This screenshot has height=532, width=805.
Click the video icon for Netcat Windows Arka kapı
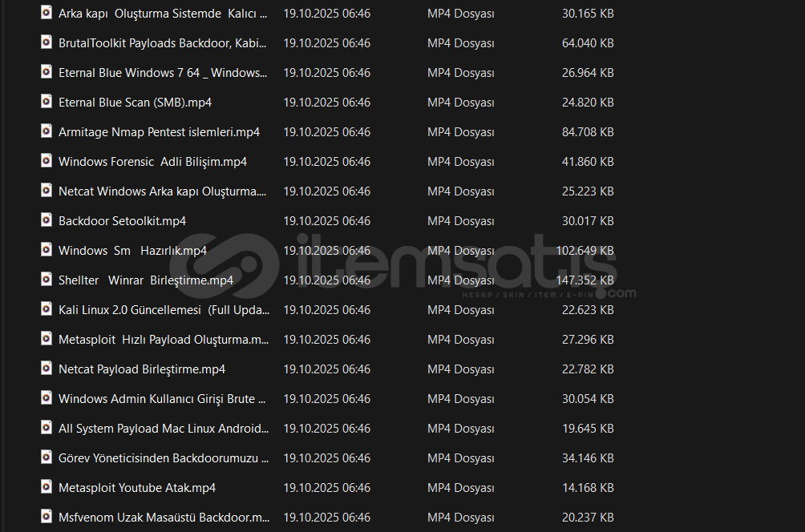(x=47, y=191)
